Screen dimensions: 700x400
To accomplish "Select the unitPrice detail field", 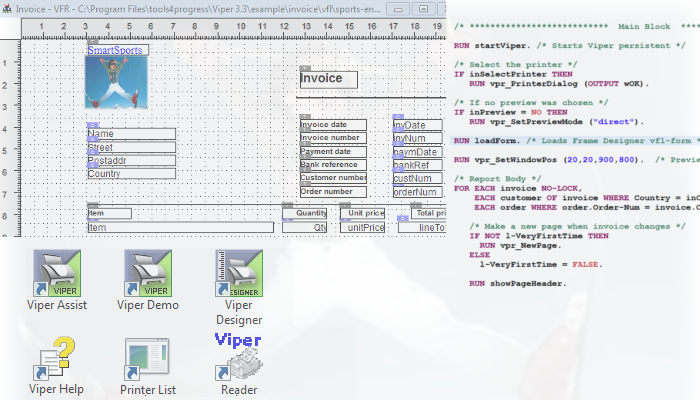I will 362,227.
